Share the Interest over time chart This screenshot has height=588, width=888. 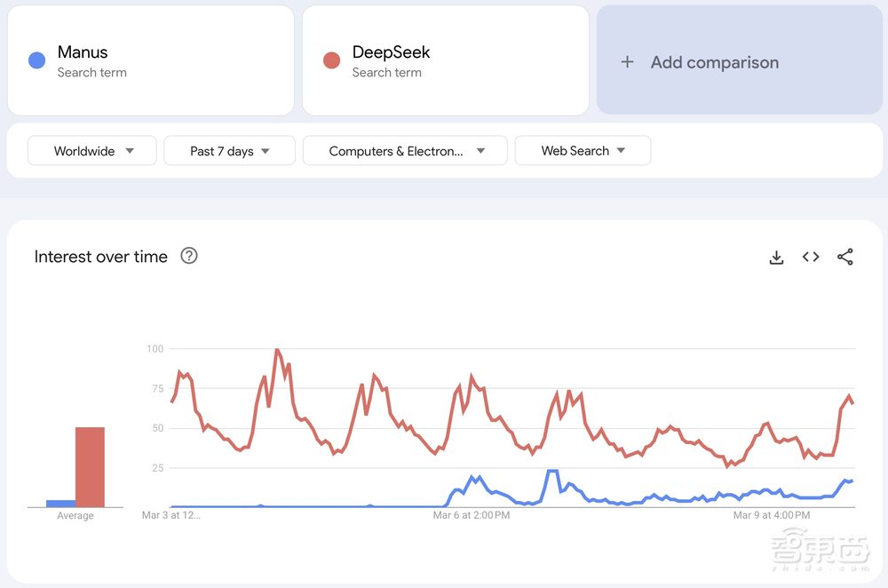tap(844, 257)
